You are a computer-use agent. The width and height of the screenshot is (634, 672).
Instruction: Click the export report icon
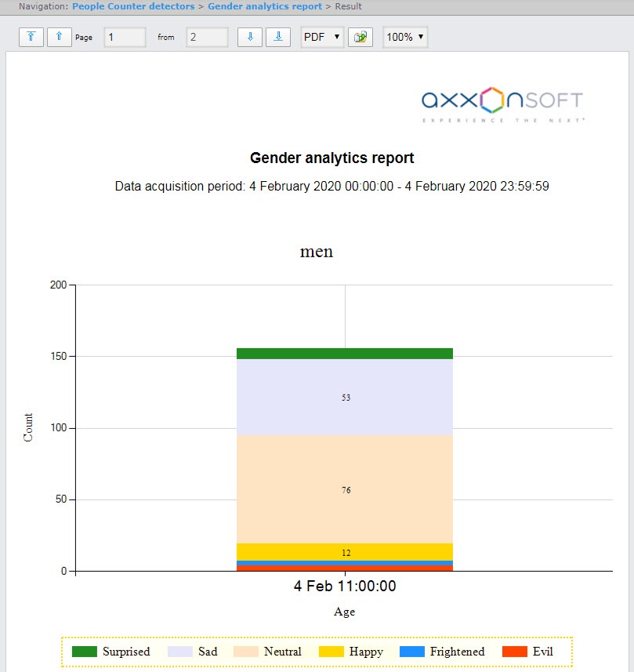pos(360,37)
